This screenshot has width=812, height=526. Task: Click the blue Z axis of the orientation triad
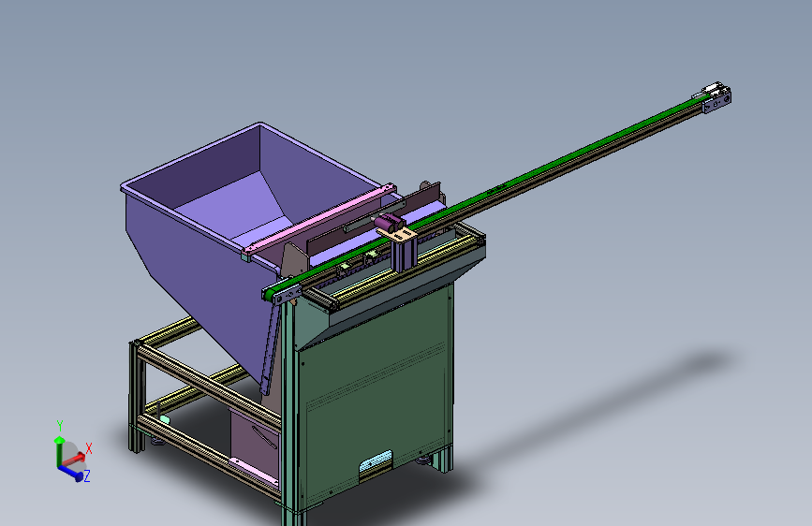click(70, 472)
